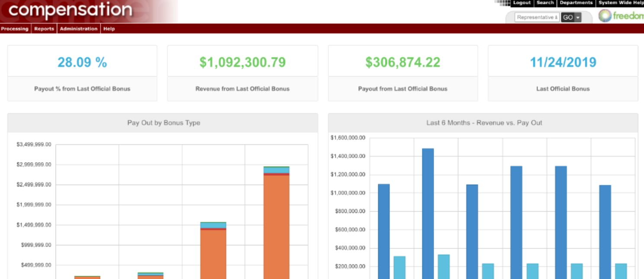
Task: Open the Departments page
Action: coord(576,2)
